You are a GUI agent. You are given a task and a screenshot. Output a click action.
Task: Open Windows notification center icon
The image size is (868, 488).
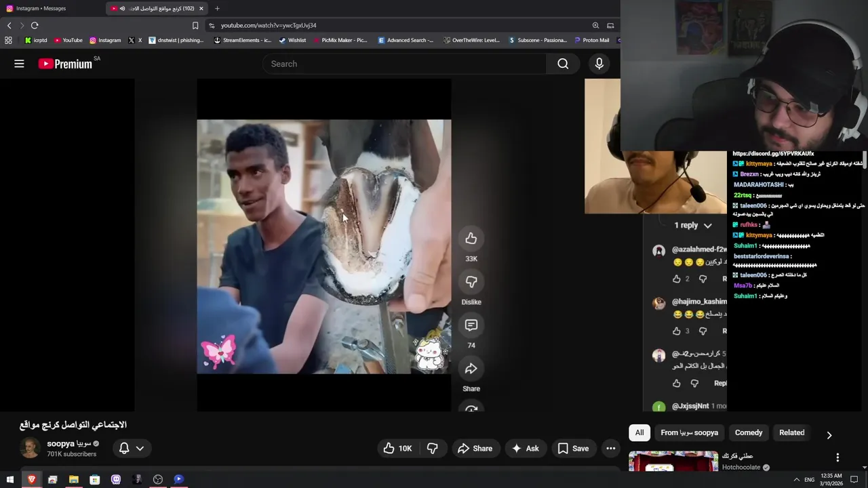[854, 479]
